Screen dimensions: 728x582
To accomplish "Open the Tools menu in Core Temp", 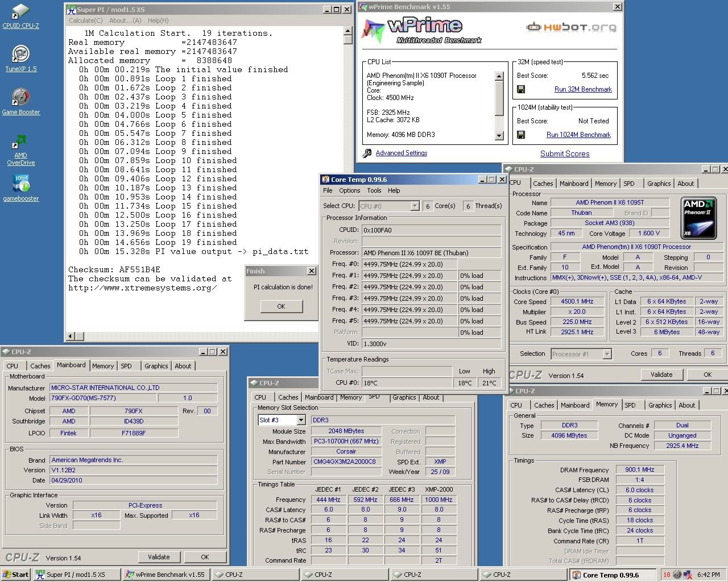I will (374, 191).
